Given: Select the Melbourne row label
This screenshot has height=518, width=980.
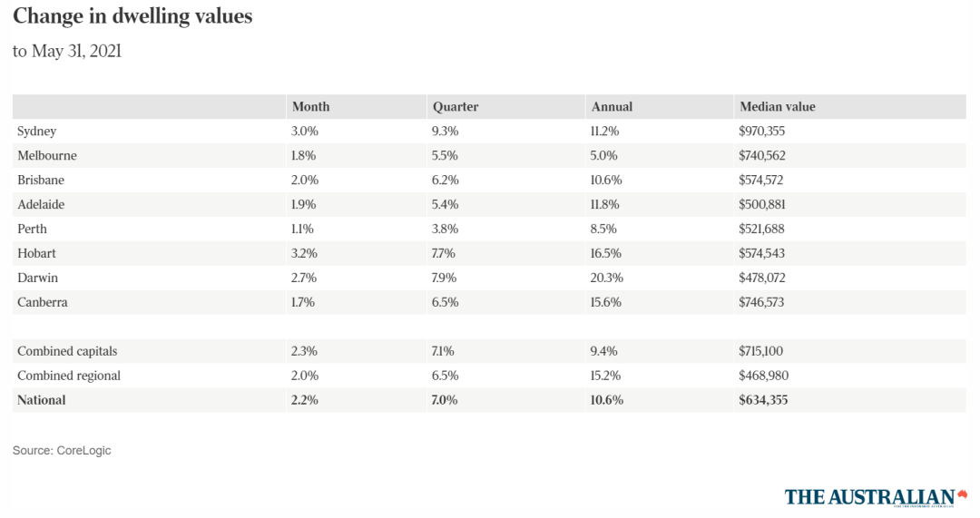Looking at the screenshot, I should [x=46, y=156].
